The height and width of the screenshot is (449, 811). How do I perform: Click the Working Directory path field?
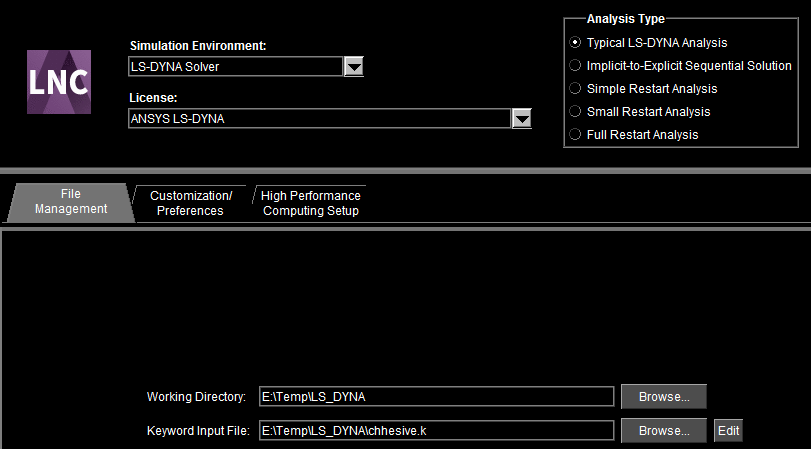click(437, 397)
